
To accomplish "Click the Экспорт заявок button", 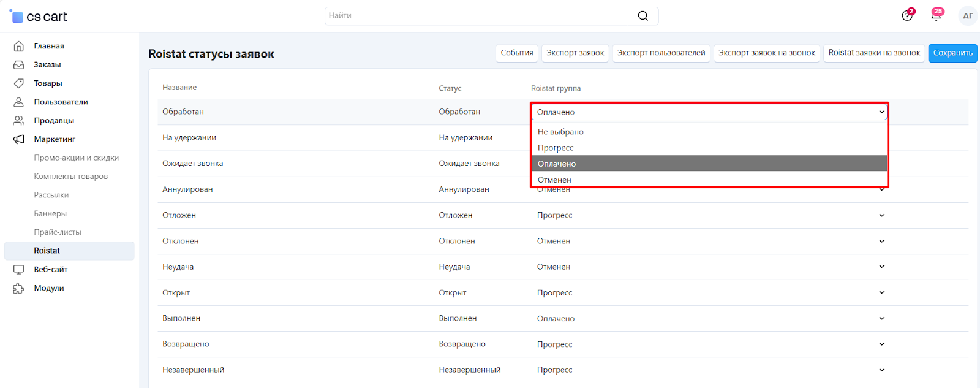I will point(575,53).
